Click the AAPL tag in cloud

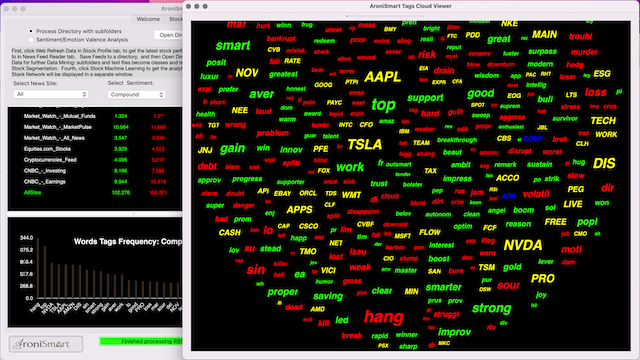(x=382, y=77)
